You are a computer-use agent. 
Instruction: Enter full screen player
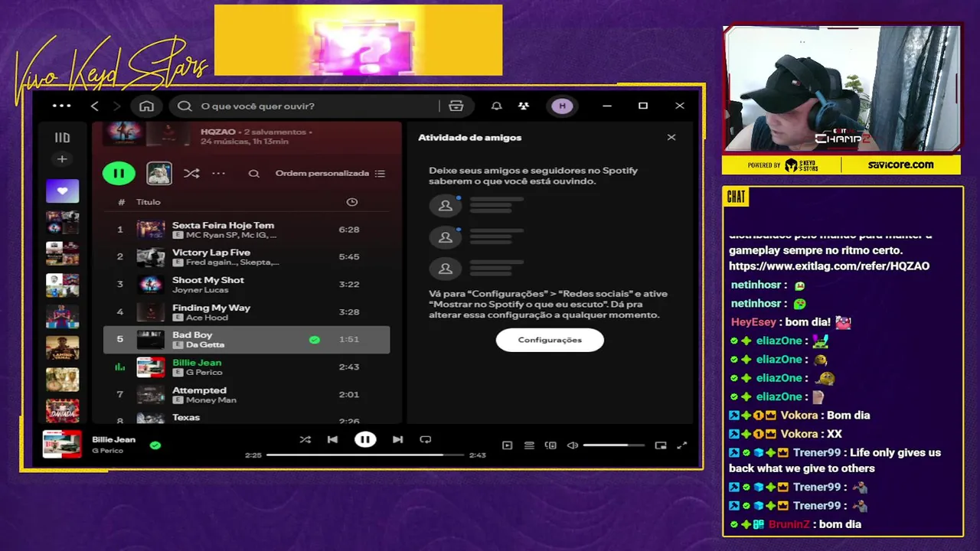point(682,445)
